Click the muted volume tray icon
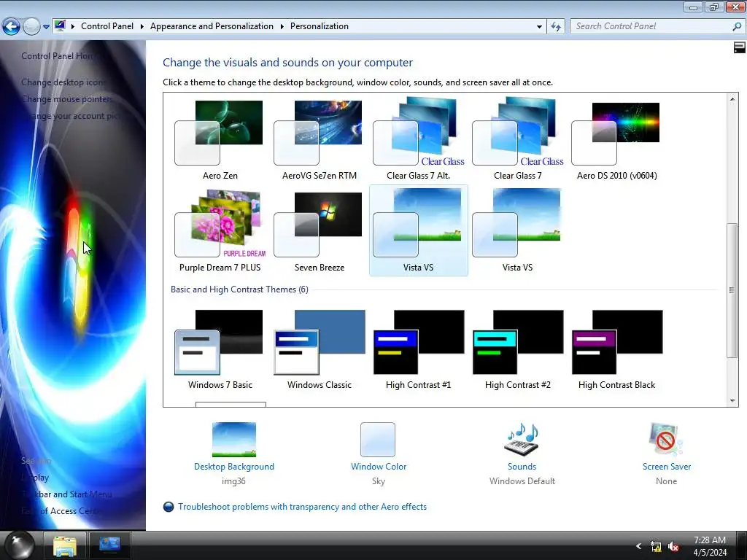Viewport: 747px width, 560px height. click(x=673, y=547)
